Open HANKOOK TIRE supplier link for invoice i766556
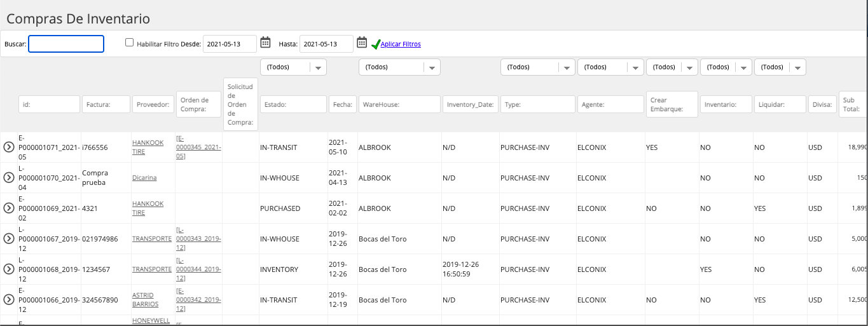 point(148,147)
